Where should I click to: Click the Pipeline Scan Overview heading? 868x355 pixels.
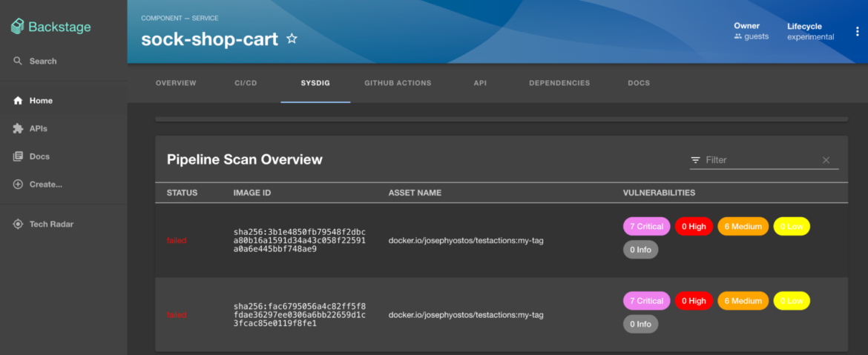245,160
